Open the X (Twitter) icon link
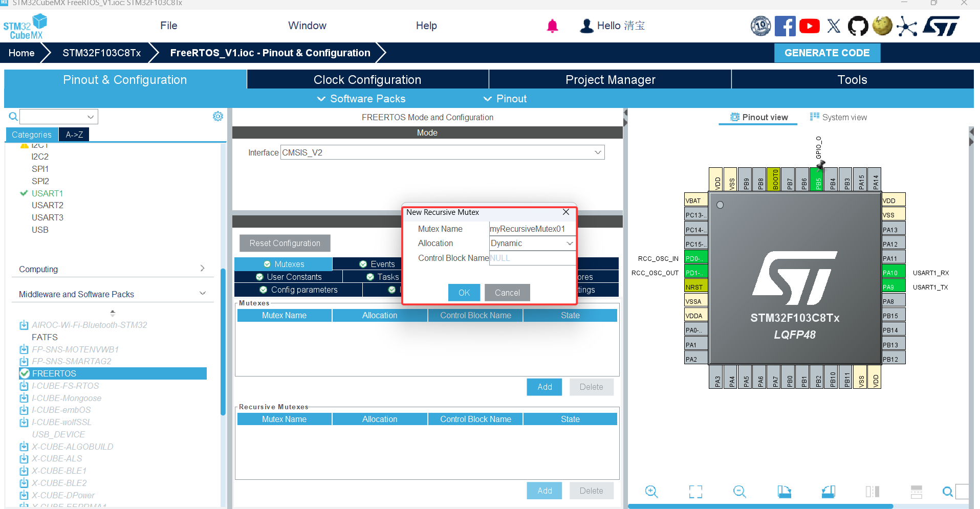The width and height of the screenshot is (980, 509). pos(834,26)
